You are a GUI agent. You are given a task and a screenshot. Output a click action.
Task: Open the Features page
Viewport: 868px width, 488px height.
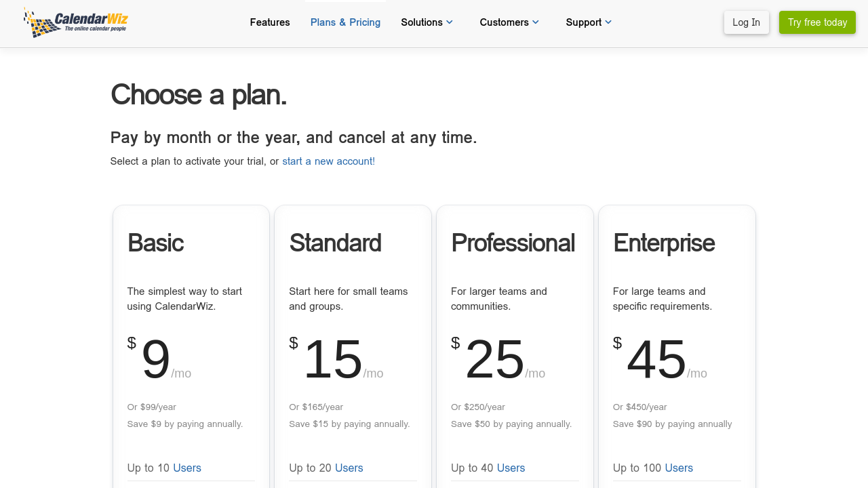coord(270,22)
